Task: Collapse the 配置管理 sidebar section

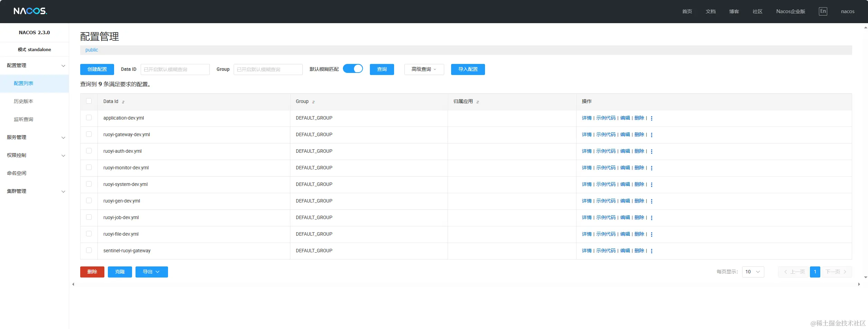Action: 35,66
